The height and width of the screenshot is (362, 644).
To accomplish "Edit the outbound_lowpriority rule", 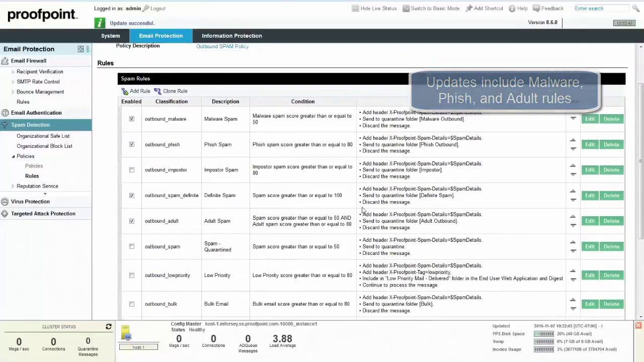I will [x=590, y=276].
